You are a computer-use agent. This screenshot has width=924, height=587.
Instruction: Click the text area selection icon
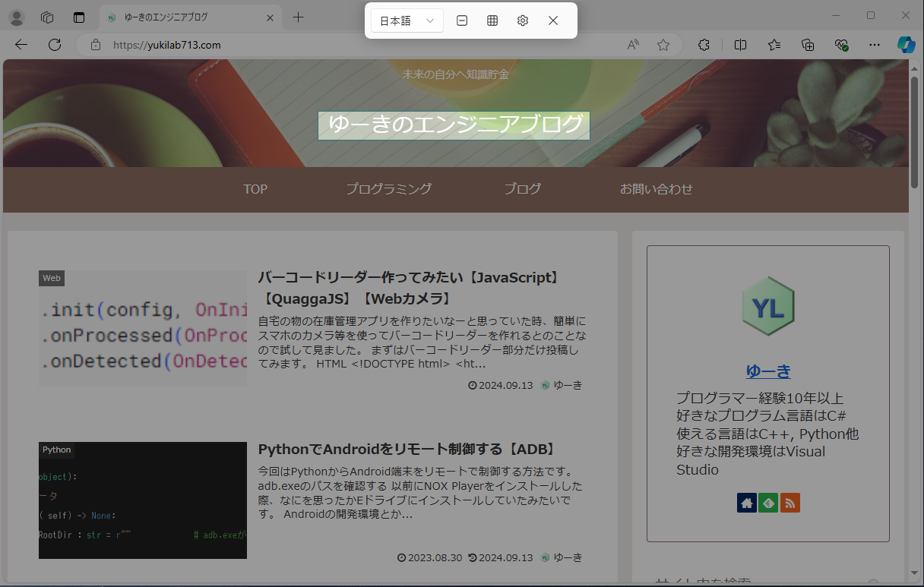pos(462,21)
